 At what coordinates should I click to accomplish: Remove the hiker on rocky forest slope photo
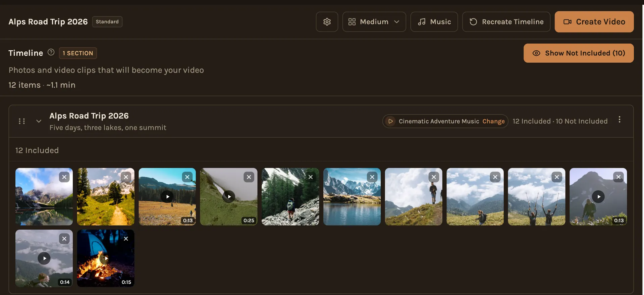[311, 177]
